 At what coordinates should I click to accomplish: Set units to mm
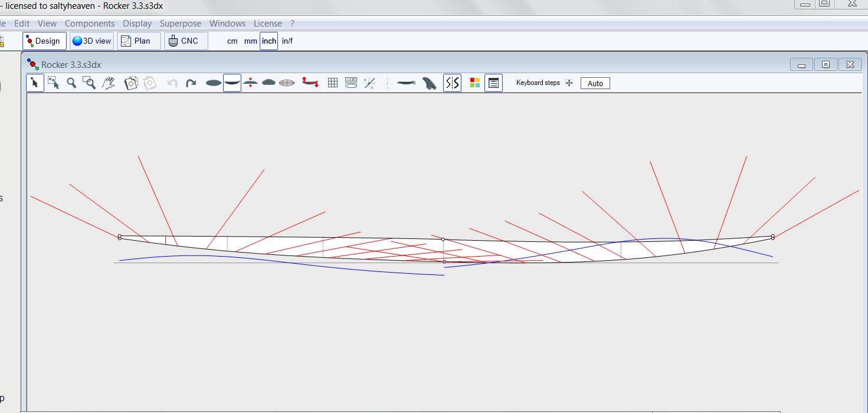251,41
